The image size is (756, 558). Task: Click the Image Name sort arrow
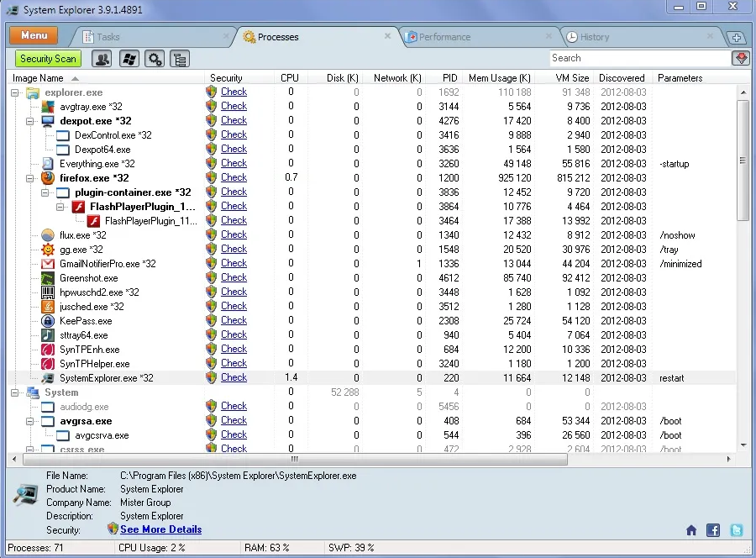point(75,79)
